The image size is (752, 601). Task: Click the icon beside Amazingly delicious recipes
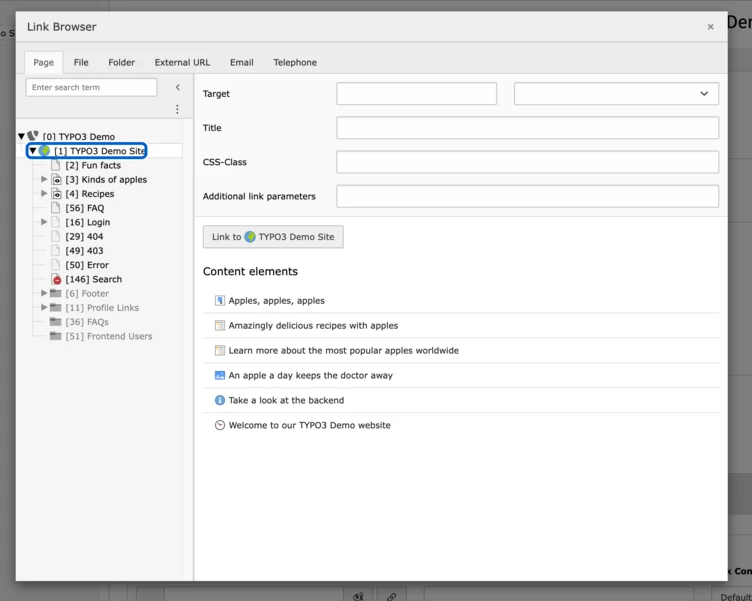point(220,326)
